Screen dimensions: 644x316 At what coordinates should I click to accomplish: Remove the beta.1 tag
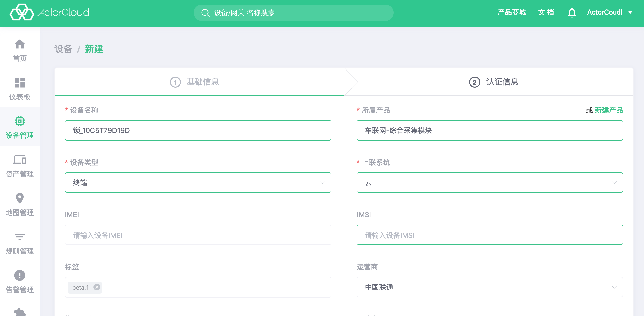97,287
